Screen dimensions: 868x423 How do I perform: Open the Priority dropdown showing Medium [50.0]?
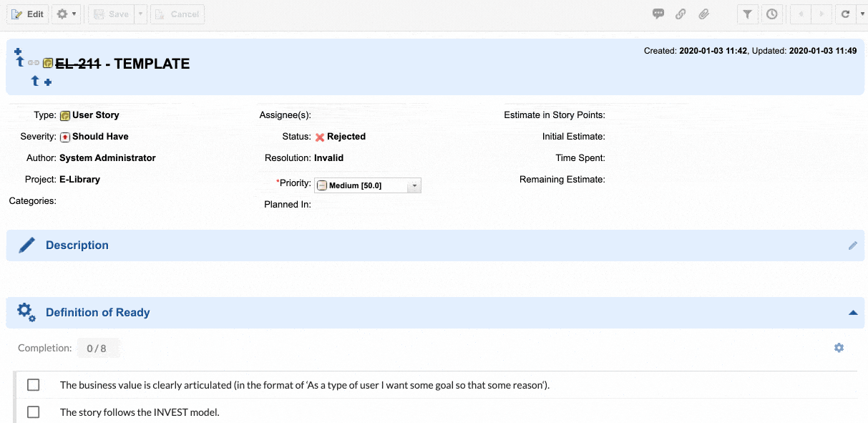tap(368, 185)
